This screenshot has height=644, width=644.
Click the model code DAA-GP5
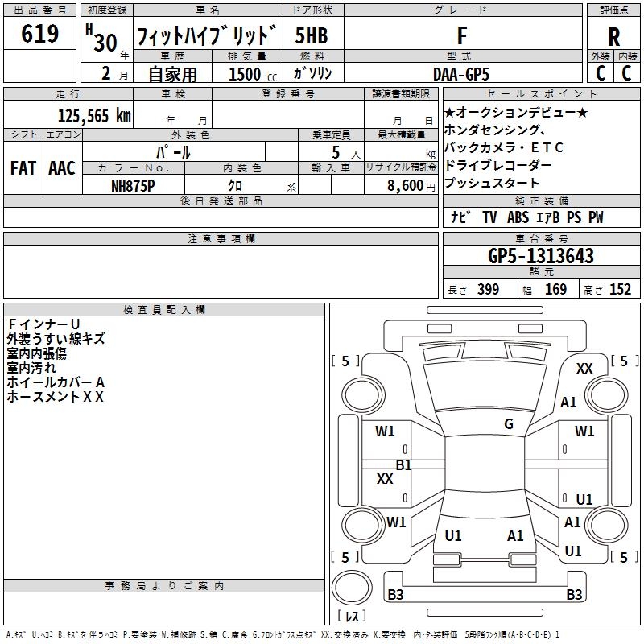[460, 73]
